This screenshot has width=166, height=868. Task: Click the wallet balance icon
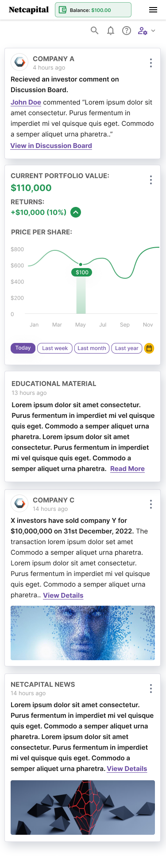[63, 10]
